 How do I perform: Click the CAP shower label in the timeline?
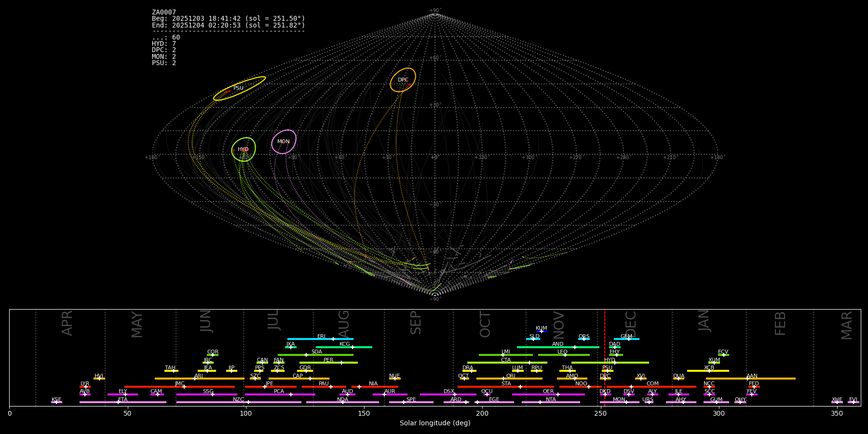(x=298, y=376)
